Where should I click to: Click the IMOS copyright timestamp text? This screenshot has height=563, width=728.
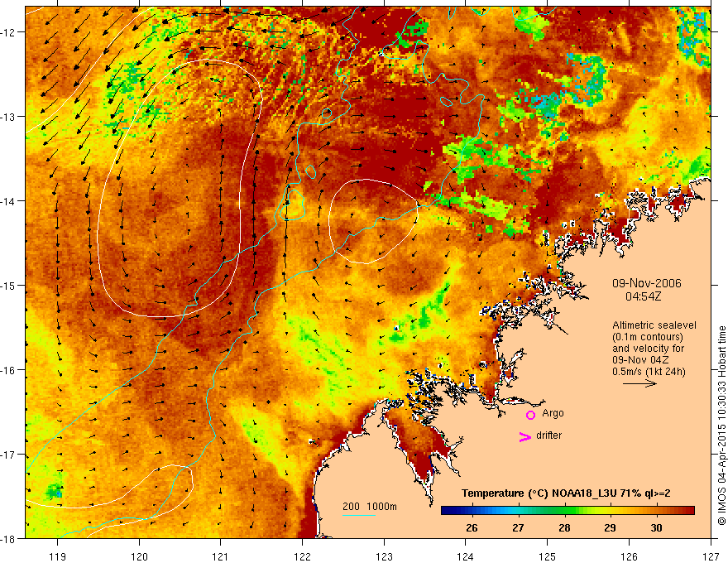pos(721,425)
